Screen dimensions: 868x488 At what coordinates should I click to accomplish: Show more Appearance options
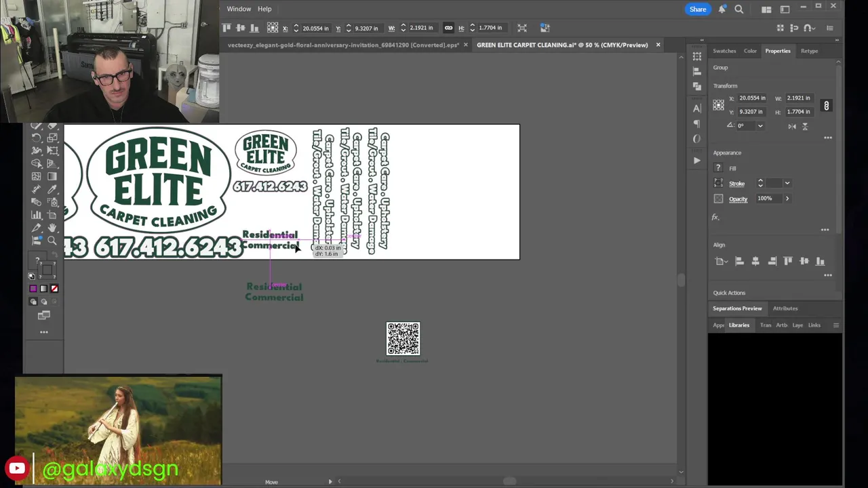(825, 230)
